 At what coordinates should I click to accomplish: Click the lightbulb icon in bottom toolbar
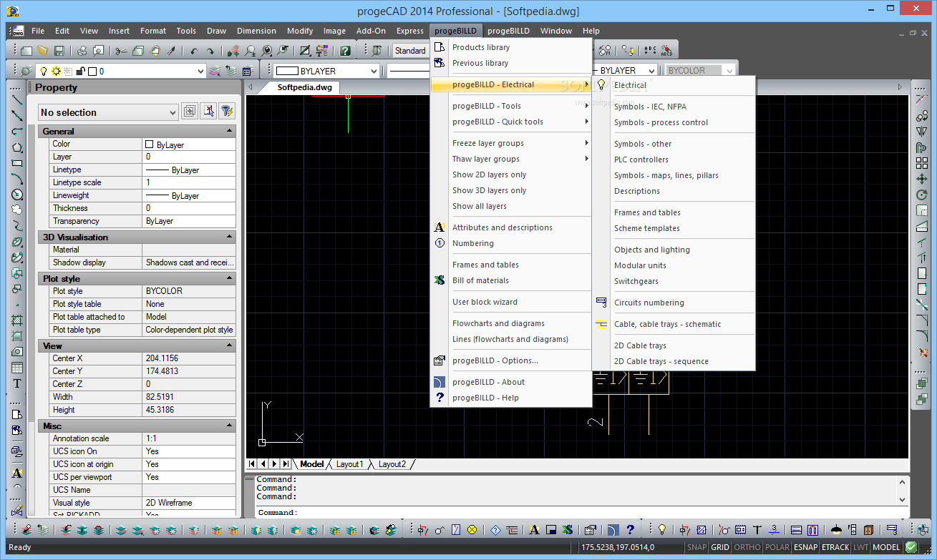(663, 530)
